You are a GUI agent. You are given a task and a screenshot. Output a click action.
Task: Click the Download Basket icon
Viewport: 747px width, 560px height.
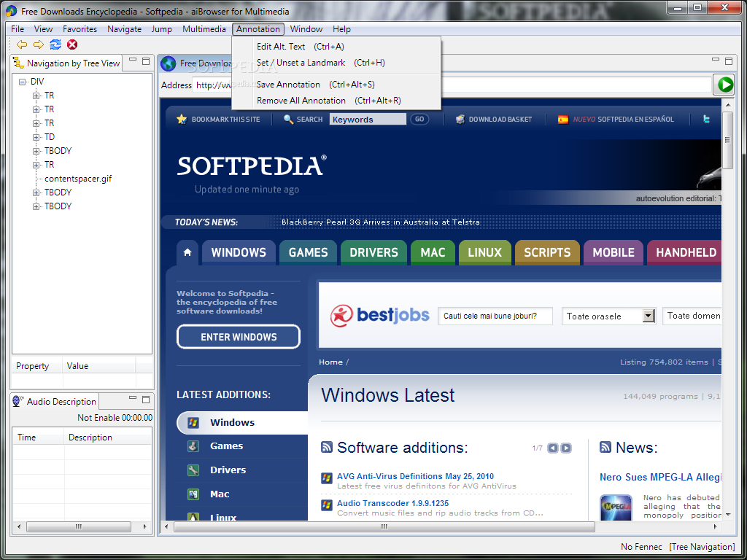point(460,119)
